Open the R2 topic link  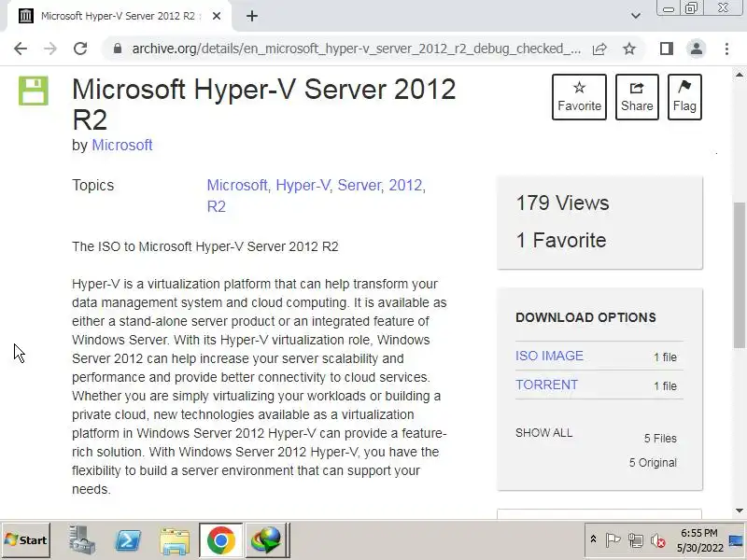217,206
